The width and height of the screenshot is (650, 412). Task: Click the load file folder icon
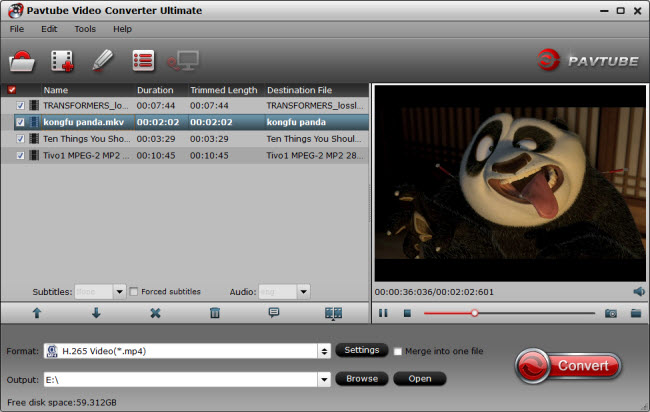tap(23, 60)
